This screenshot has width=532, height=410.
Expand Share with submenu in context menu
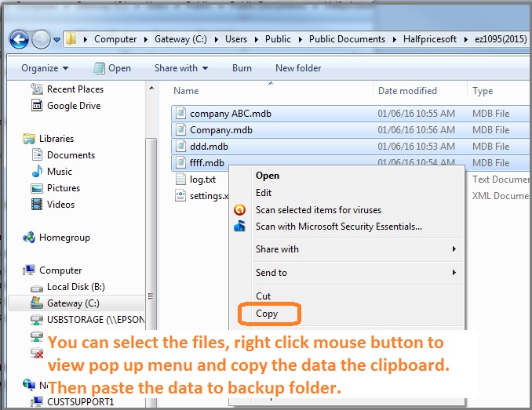355,249
